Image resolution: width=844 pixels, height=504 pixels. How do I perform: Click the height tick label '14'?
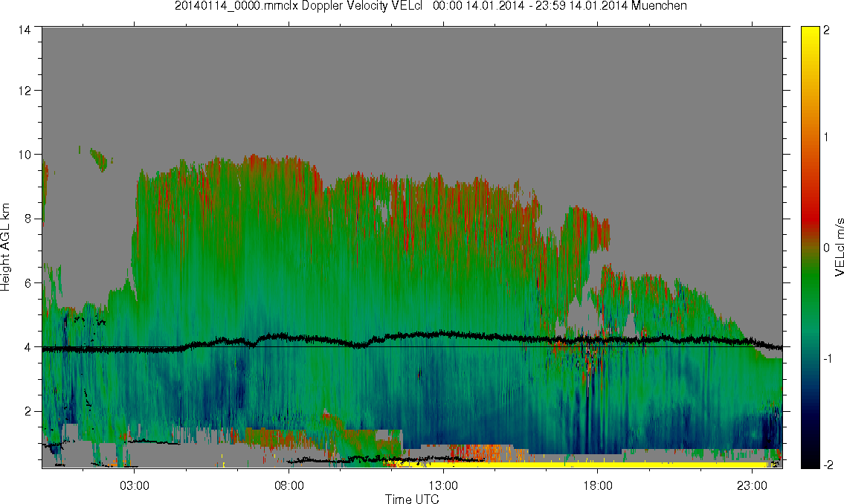[25, 30]
